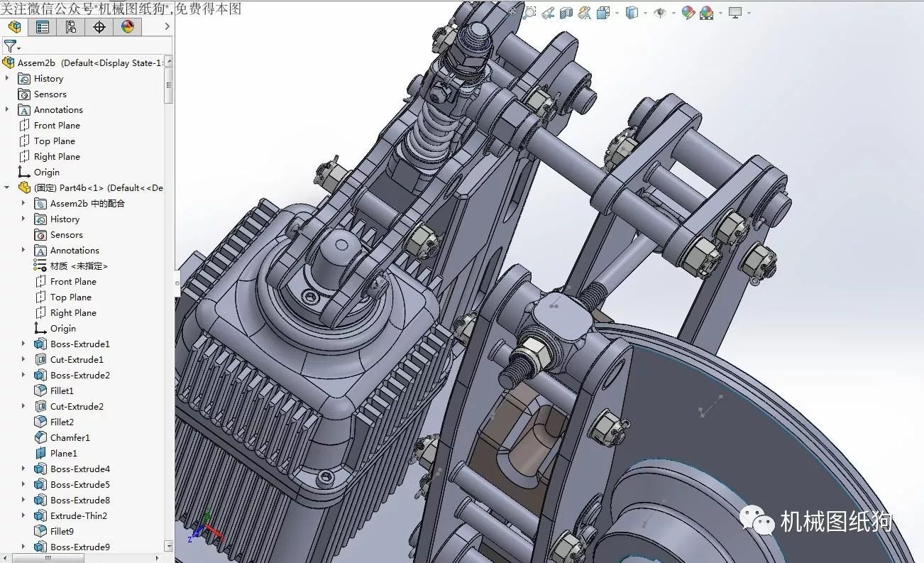This screenshot has width=924, height=563.
Task: Open the FeatureManager Design Tree tab
Action: (x=14, y=27)
